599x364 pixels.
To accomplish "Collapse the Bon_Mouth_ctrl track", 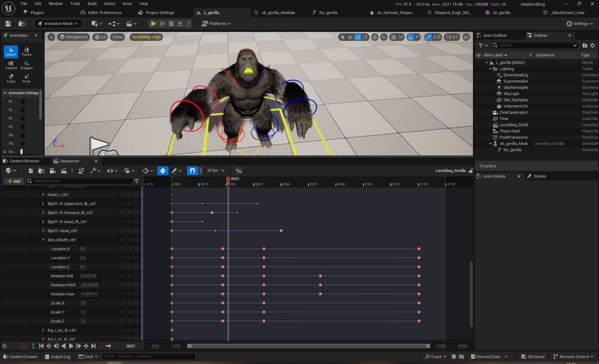I will [x=43, y=240].
